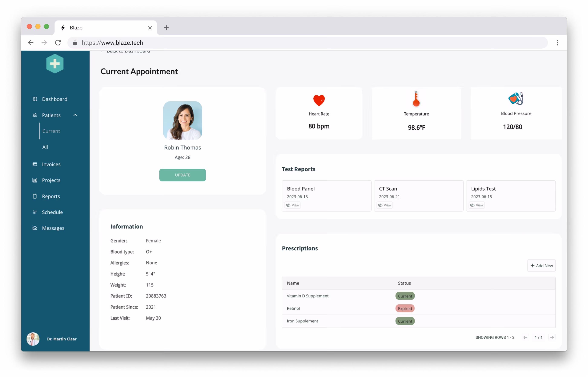Select All under Patients
Image resolution: width=588 pixels, height=377 pixels.
(45, 147)
